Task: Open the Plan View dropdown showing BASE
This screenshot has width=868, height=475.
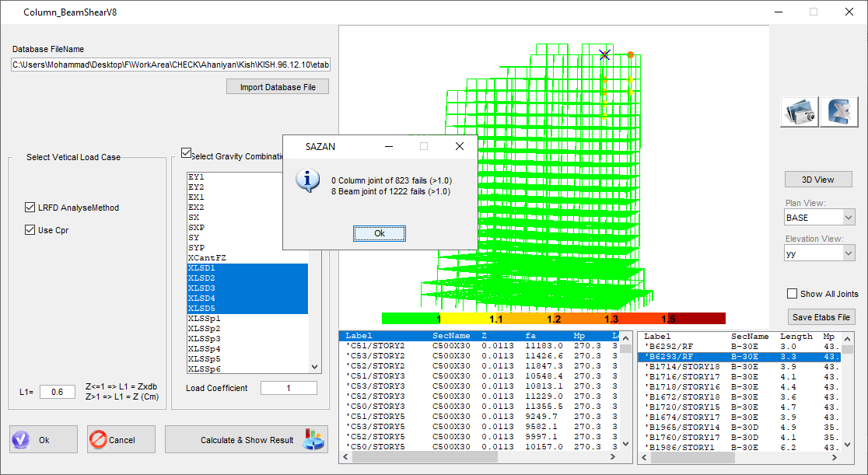Action: (819, 218)
